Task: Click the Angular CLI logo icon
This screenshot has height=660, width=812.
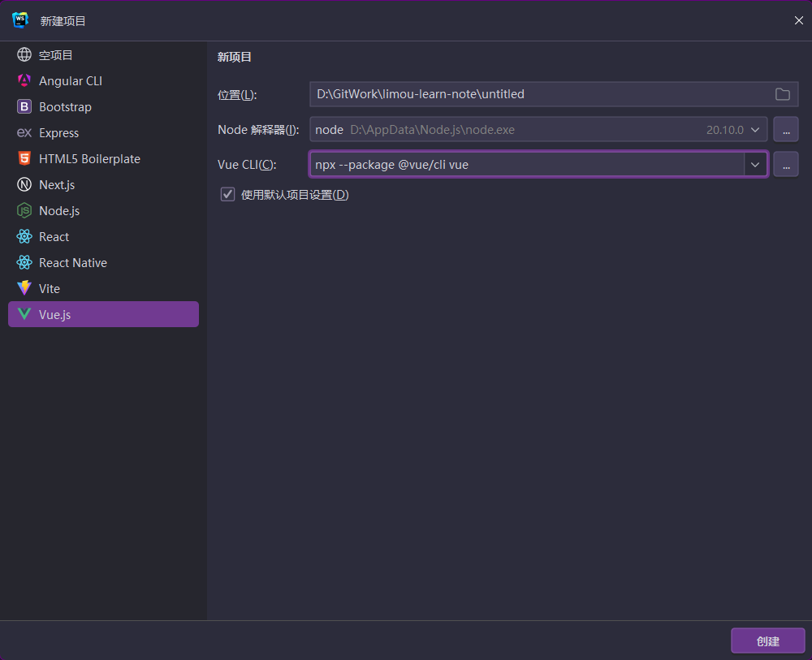Action: coord(24,81)
